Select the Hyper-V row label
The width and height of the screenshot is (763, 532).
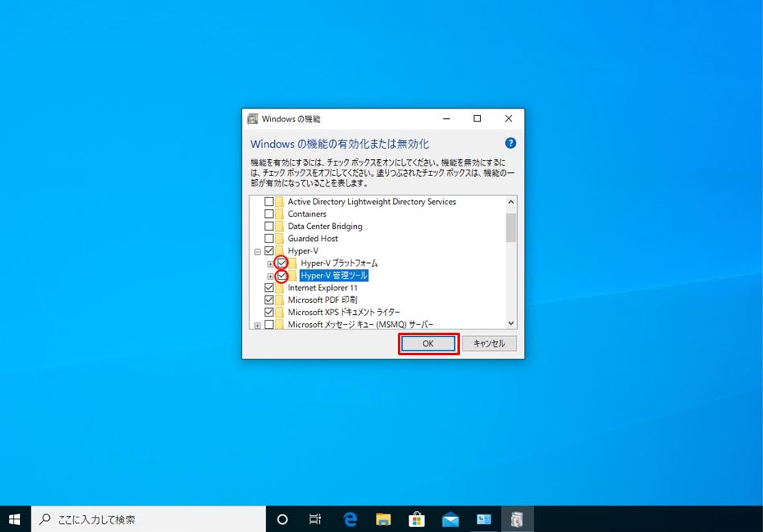(303, 251)
